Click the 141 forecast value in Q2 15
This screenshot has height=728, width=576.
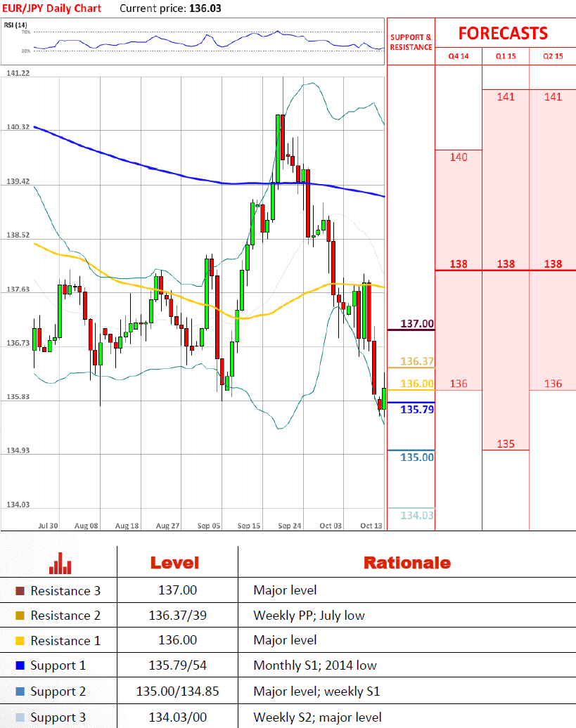[x=553, y=97]
